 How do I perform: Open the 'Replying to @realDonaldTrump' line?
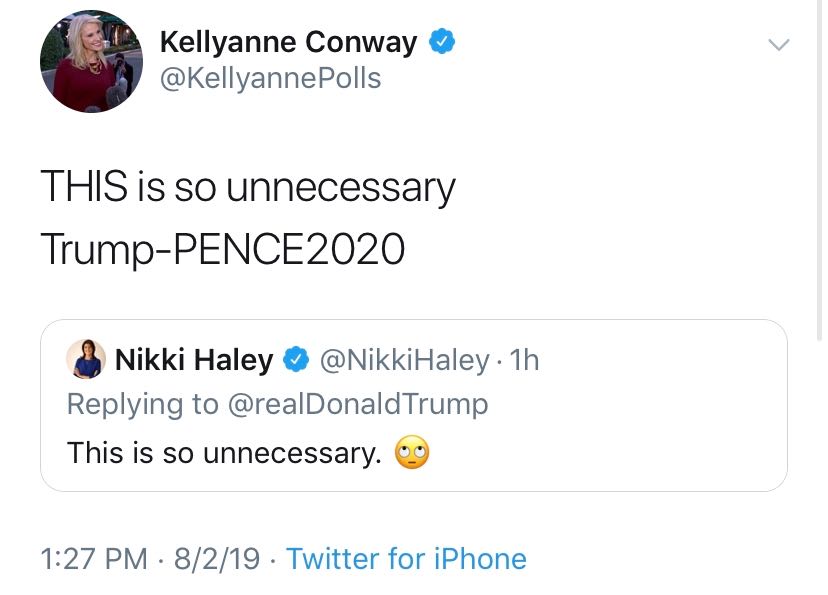pos(277,404)
